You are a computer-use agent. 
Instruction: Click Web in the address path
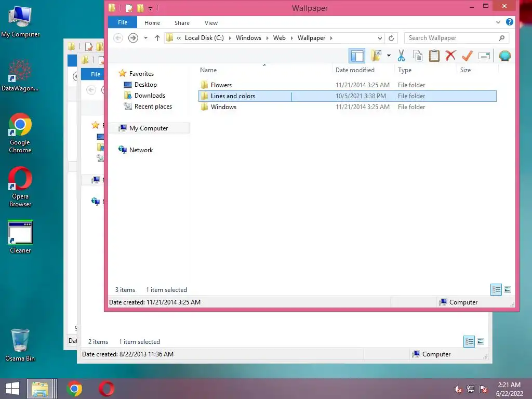click(279, 37)
